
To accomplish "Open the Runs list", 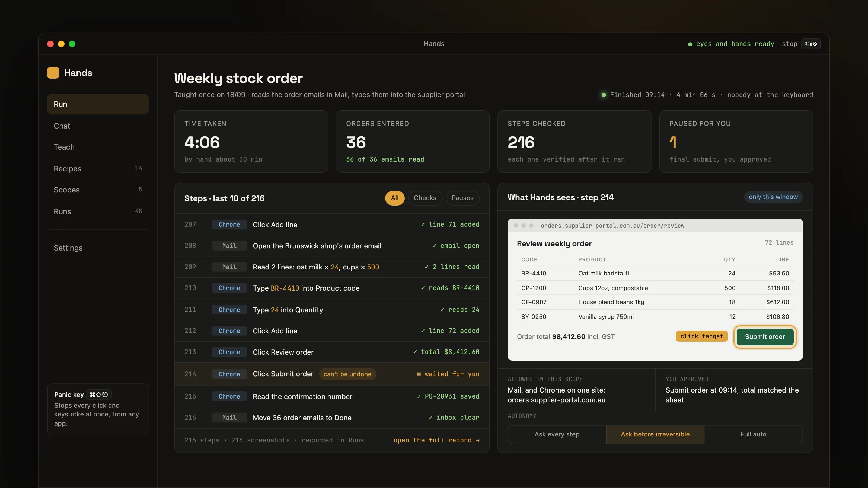I will (x=98, y=211).
